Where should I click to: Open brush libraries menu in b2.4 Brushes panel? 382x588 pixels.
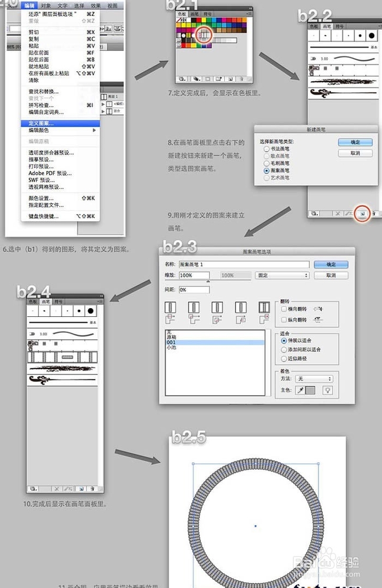(x=34, y=489)
